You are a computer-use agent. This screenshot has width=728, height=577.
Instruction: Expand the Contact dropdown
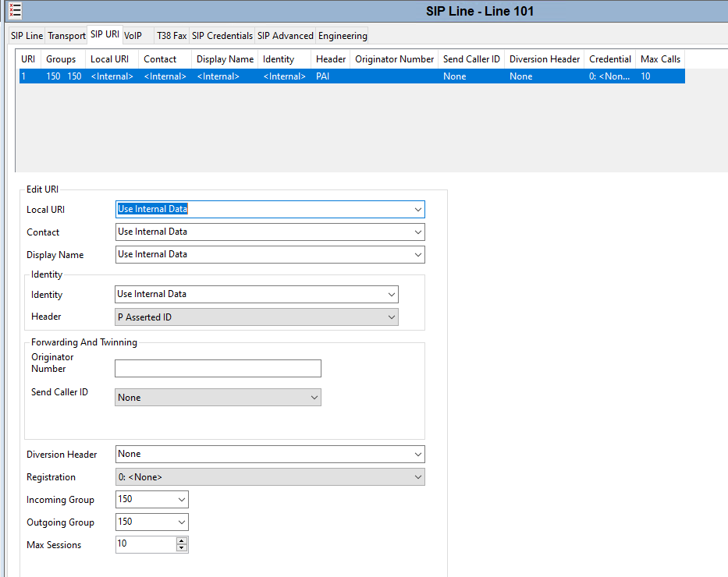click(418, 232)
